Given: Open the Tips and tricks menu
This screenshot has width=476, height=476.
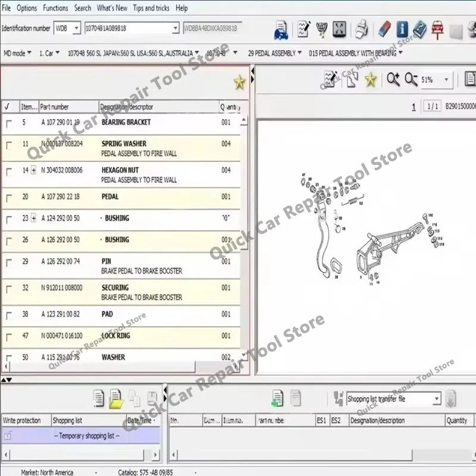Looking at the screenshot, I should (151, 8).
